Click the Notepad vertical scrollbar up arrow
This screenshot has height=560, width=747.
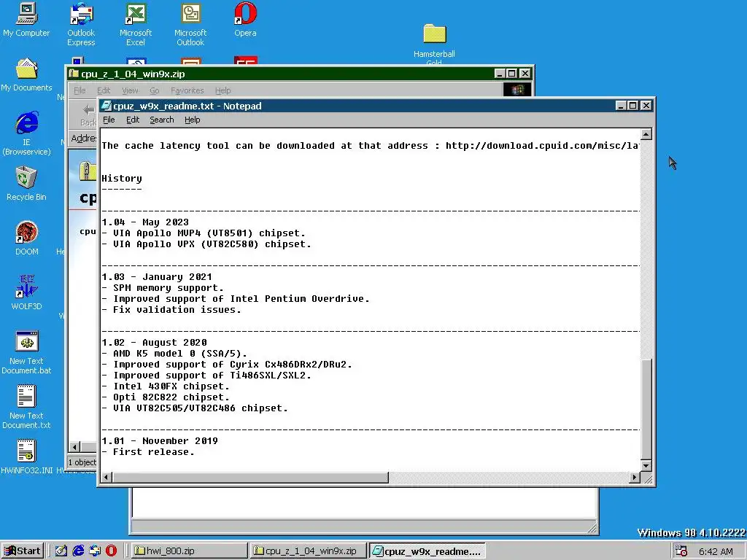(x=646, y=134)
